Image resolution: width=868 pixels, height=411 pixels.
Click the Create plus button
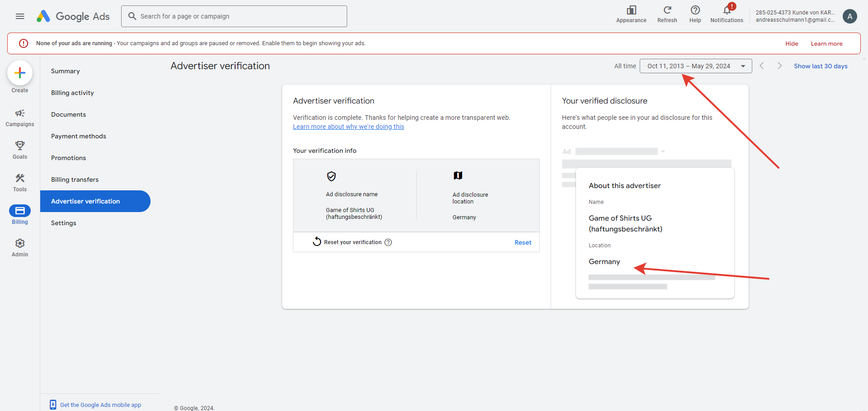click(x=20, y=73)
